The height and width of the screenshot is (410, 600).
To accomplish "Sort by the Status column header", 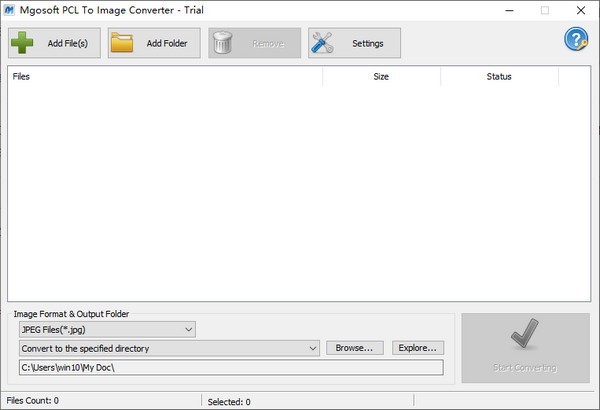I will coord(499,77).
